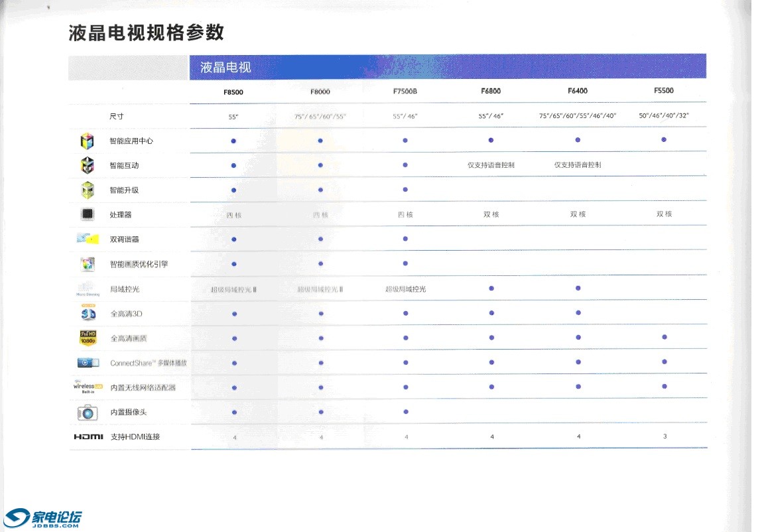This screenshot has width=764, height=532.
Task: Click the 智能升级 feature icon
Action: 87,190
